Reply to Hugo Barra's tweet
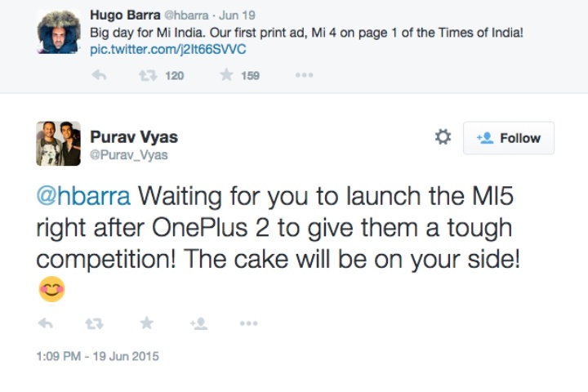 click(x=99, y=75)
